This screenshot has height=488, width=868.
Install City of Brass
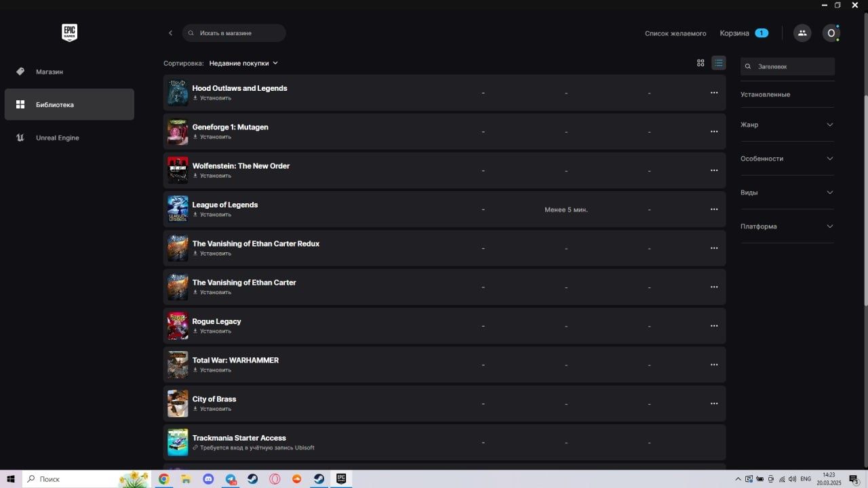(212, 409)
